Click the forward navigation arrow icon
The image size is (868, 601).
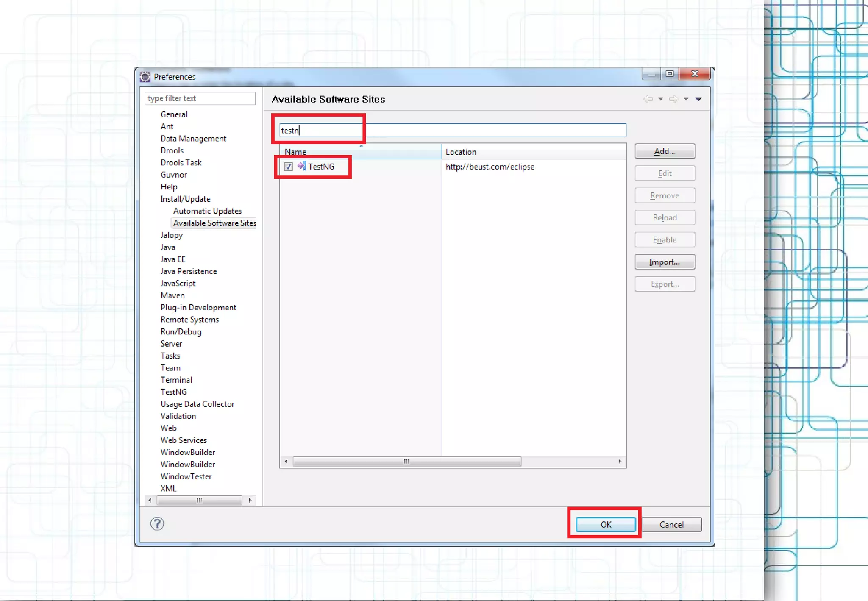(673, 99)
